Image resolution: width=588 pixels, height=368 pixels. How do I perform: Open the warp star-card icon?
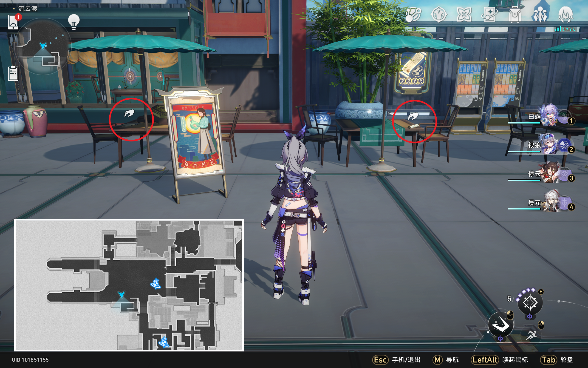click(489, 14)
